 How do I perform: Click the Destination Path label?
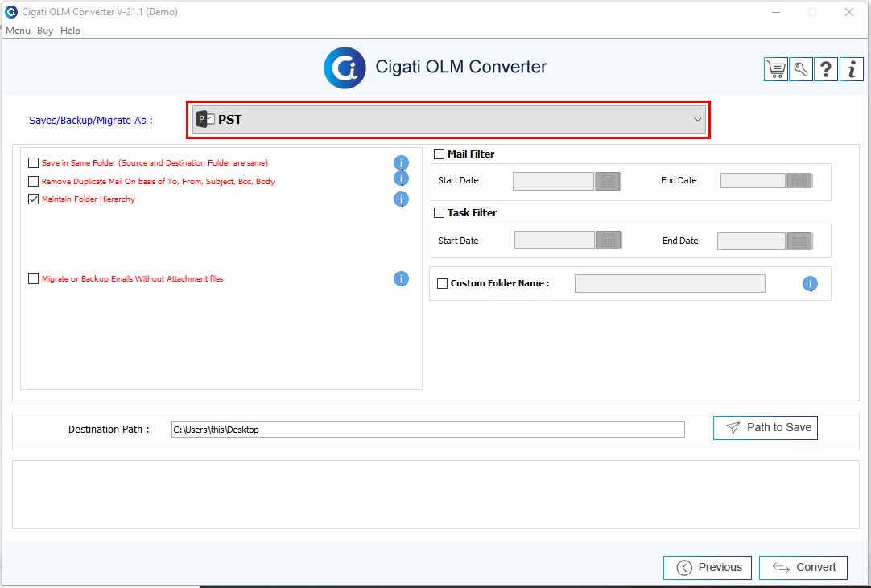[109, 430]
